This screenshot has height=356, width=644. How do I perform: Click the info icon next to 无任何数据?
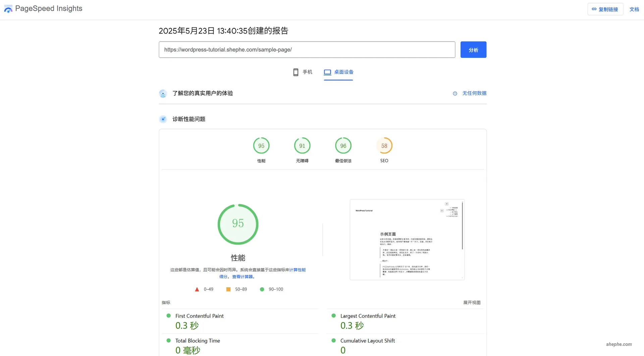(x=455, y=93)
